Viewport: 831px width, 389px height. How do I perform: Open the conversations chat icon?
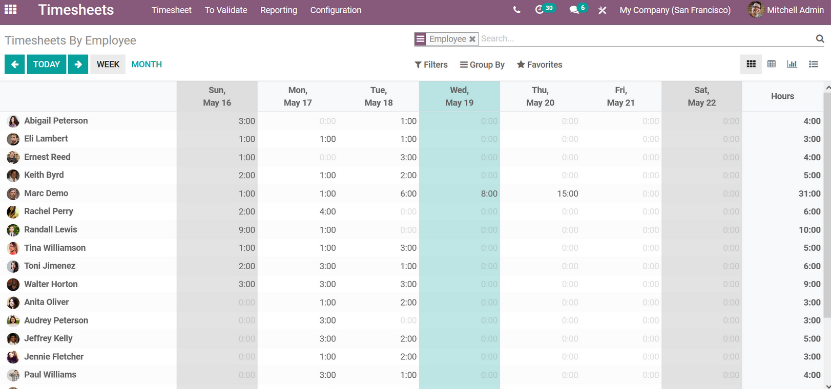click(574, 10)
